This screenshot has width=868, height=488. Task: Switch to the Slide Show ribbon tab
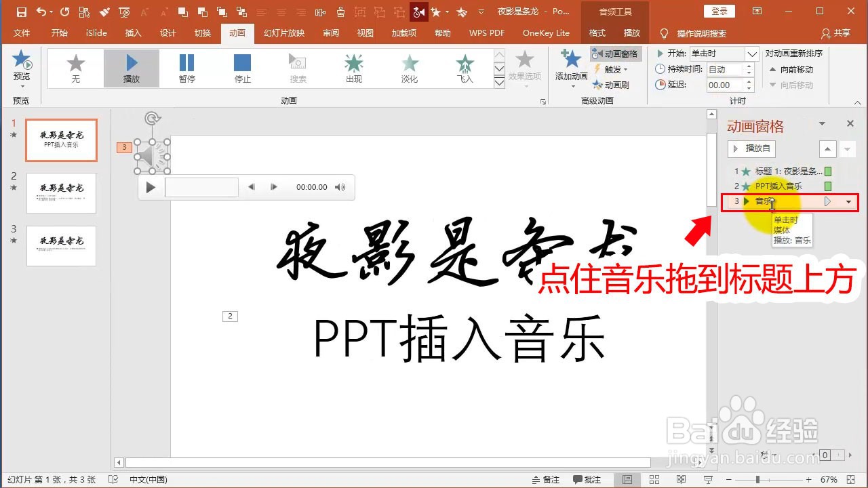[x=284, y=33]
